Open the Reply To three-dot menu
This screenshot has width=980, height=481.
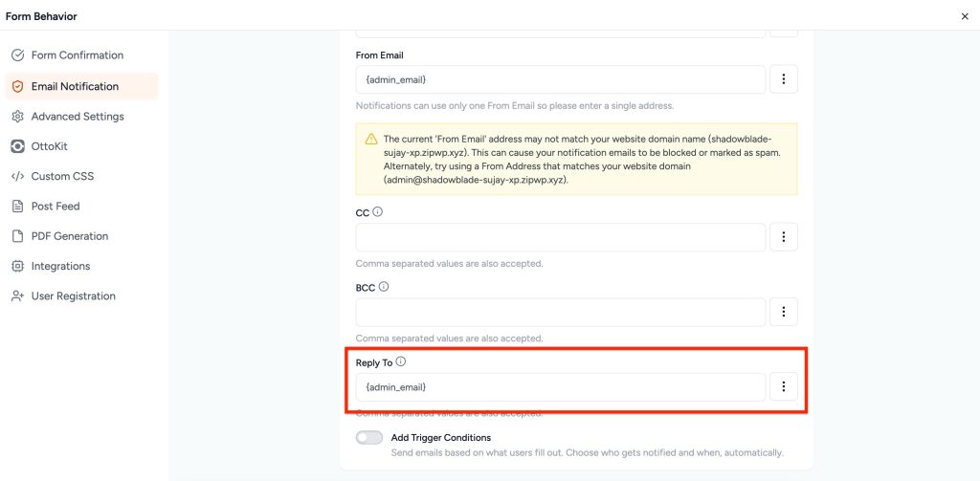coord(783,386)
